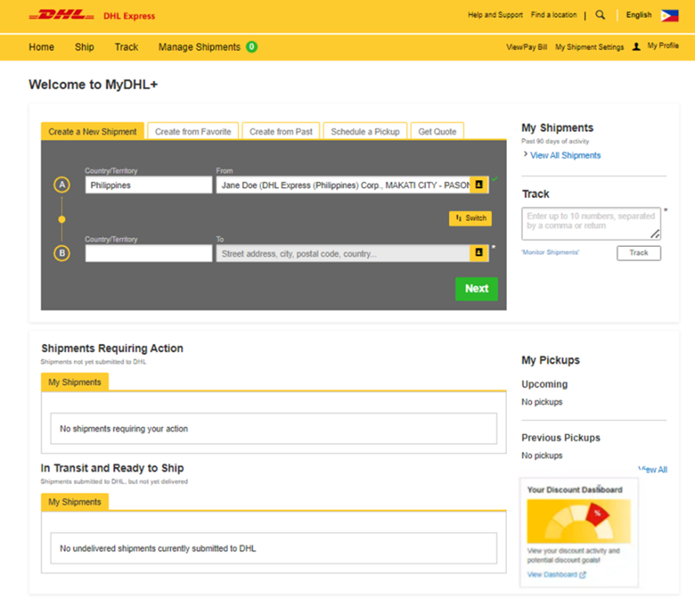Switch to Get Quote tab

[437, 131]
